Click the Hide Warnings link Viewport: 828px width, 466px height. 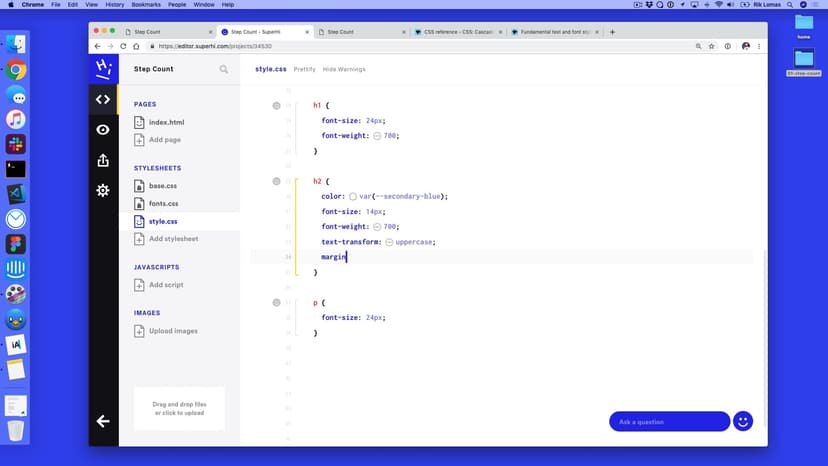tap(344, 69)
